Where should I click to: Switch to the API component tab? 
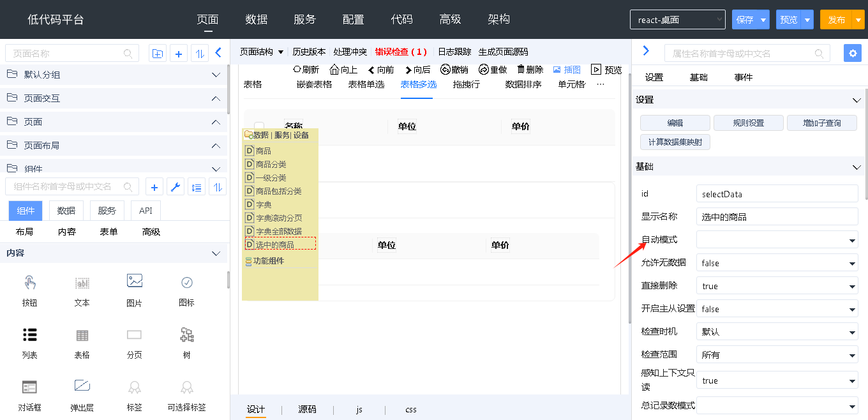146,211
